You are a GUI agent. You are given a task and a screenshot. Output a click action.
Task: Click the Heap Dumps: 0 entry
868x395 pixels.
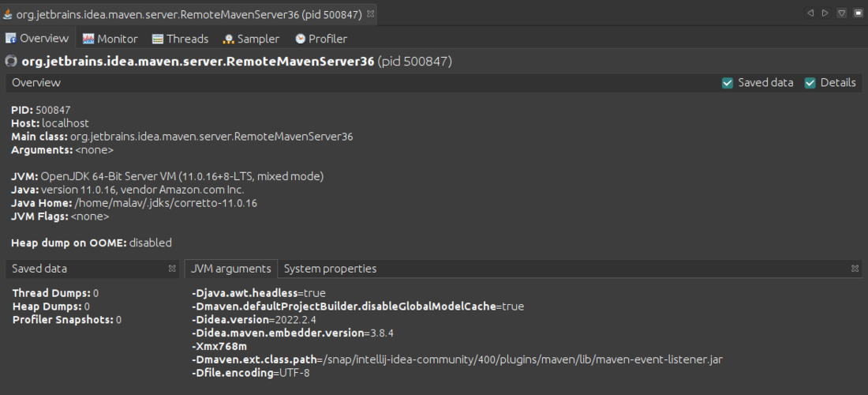pos(51,307)
